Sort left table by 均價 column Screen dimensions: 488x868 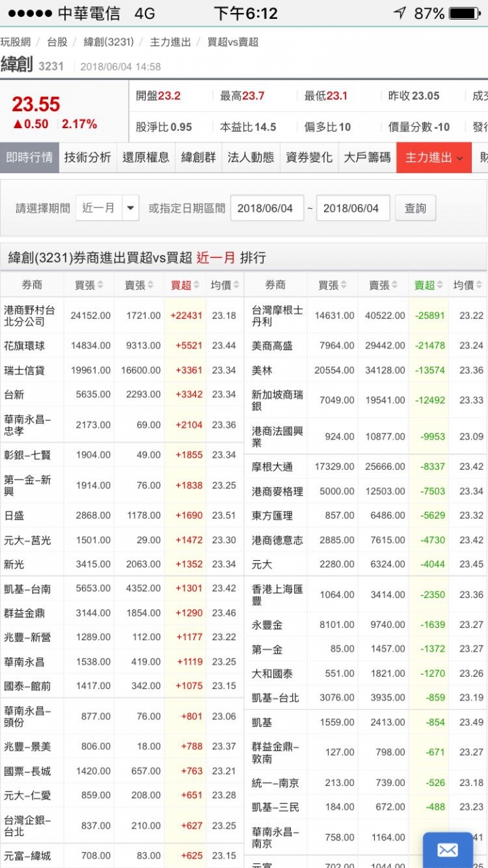click(x=224, y=285)
